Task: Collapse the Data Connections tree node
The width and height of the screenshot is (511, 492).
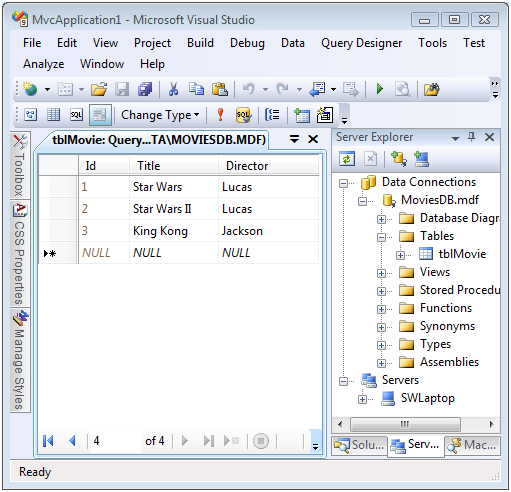Action: click(343, 183)
